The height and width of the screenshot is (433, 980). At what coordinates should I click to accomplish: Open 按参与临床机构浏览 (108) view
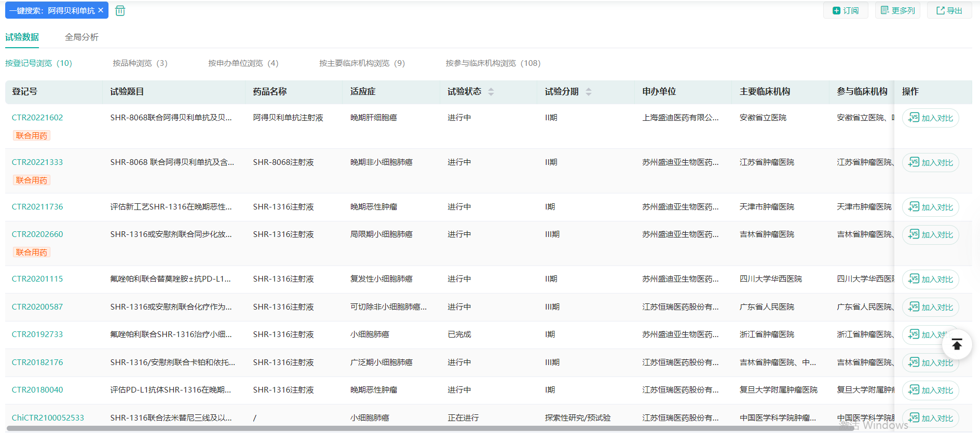493,63
